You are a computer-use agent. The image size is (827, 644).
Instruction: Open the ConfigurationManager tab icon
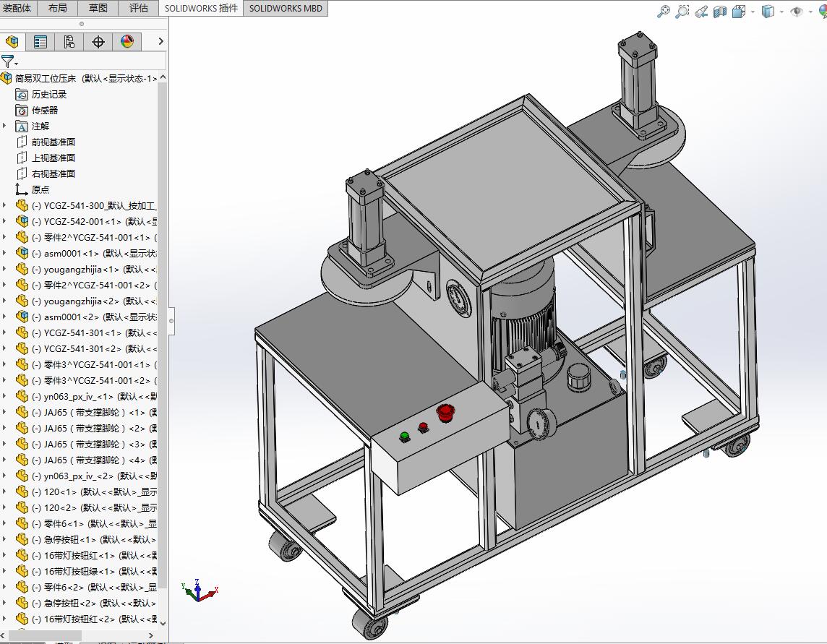pos(69,42)
